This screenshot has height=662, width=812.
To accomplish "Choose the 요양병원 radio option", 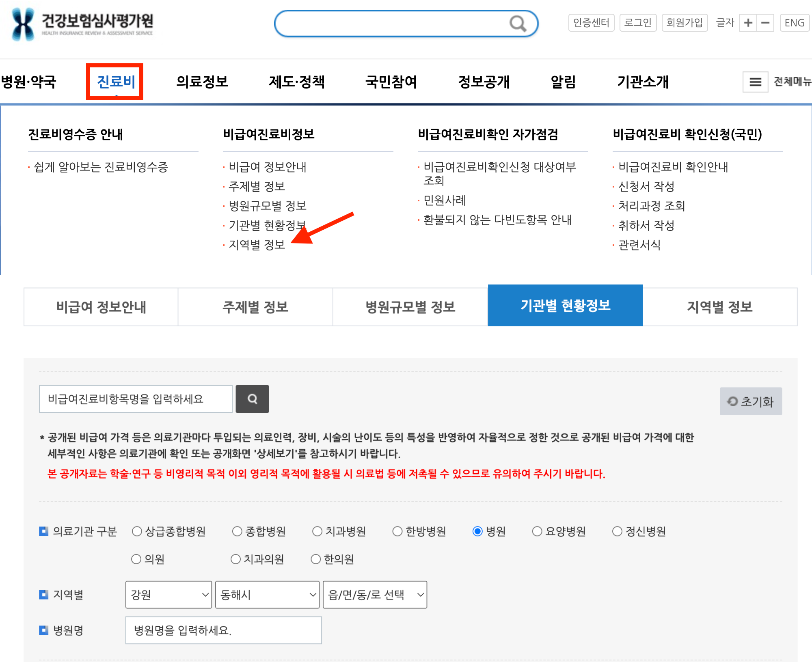I will (537, 531).
